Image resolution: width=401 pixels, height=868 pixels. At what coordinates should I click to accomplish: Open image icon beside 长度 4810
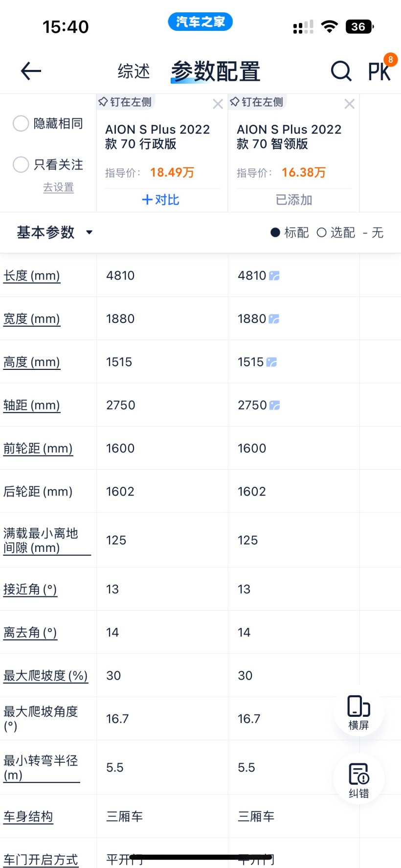274,276
